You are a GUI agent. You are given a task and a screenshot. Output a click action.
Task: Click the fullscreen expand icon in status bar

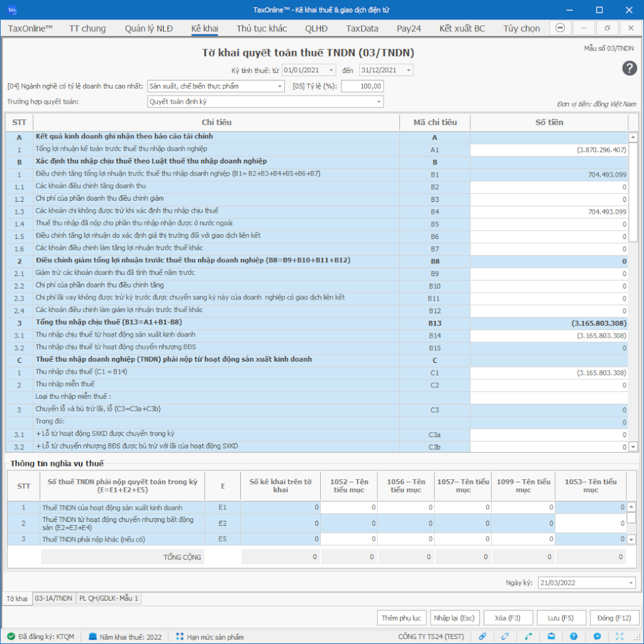(x=620, y=636)
